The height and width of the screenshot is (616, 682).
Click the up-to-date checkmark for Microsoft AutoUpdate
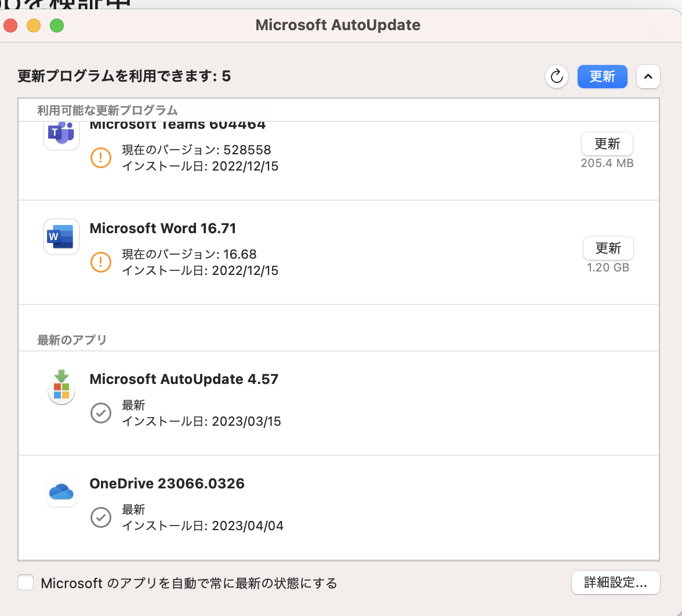pos(100,413)
